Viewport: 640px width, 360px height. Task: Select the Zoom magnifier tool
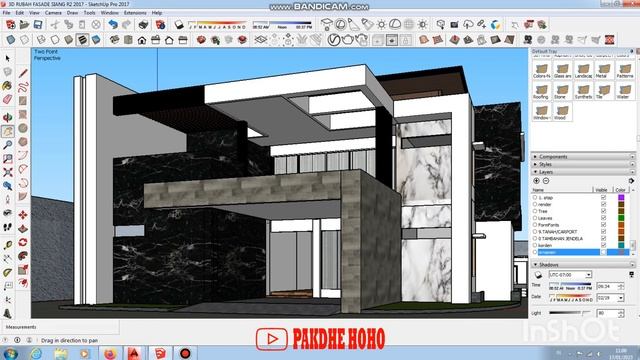click(x=7, y=145)
